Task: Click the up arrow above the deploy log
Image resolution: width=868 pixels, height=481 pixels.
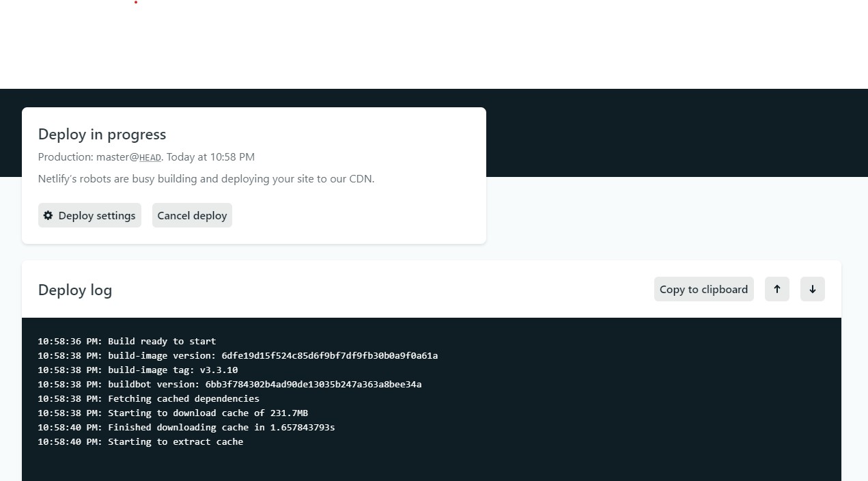Action: [x=776, y=289]
